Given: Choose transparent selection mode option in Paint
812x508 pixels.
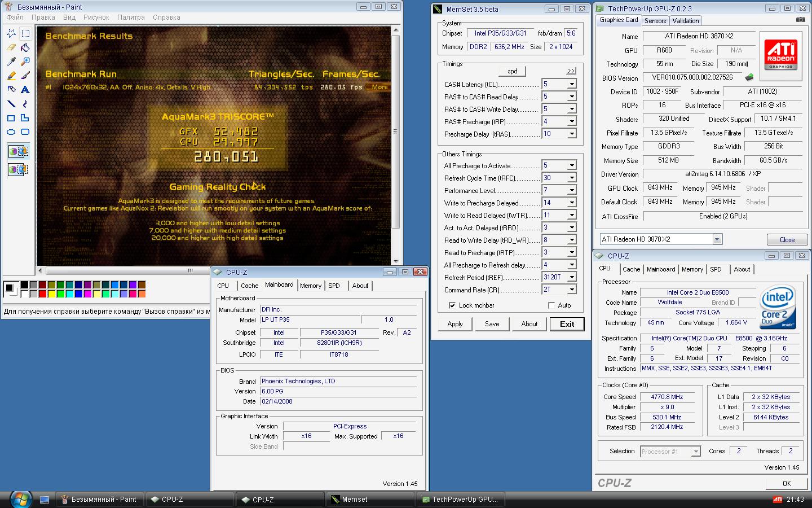Looking at the screenshot, I should click(18, 169).
